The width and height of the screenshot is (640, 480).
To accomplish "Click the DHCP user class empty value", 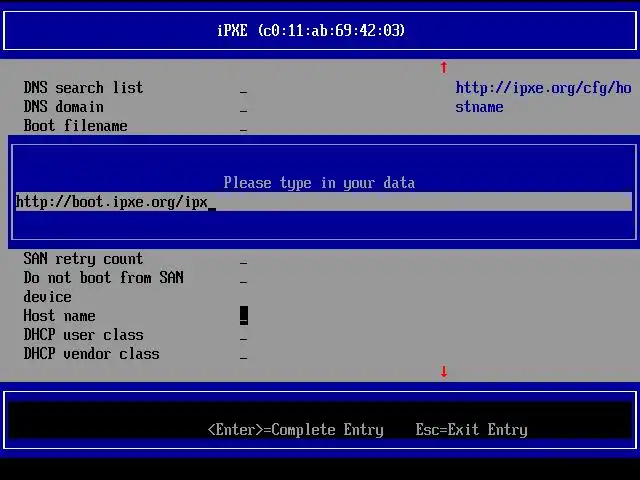I will (x=243, y=339).
